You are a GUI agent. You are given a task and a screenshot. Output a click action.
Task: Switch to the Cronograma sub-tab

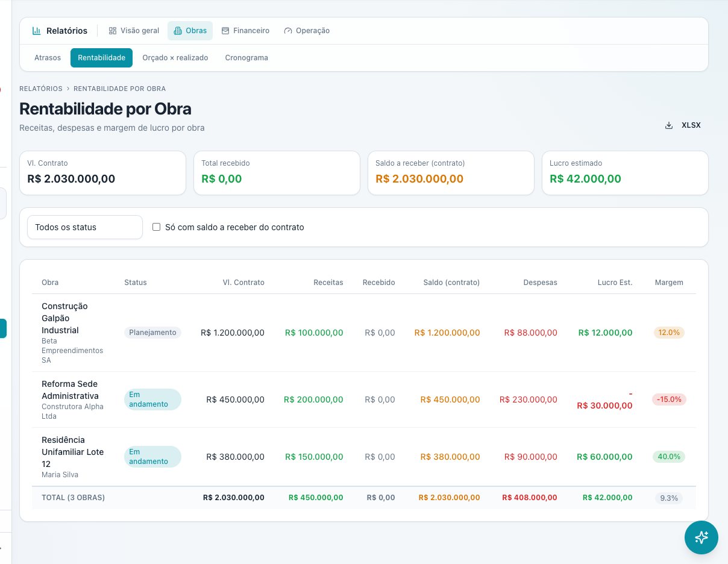pos(246,58)
